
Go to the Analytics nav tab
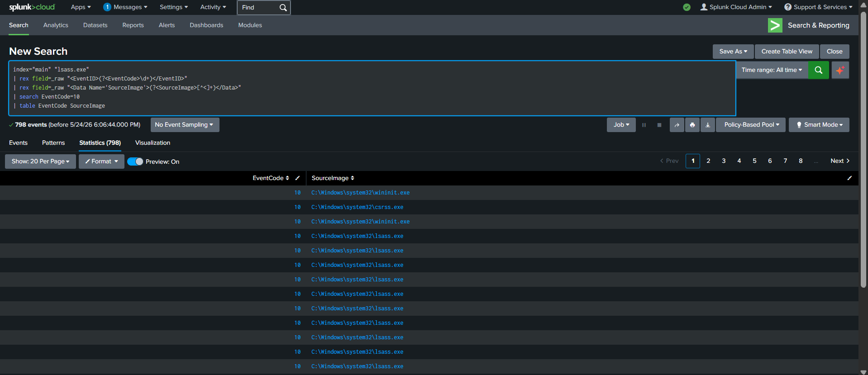pos(56,25)
